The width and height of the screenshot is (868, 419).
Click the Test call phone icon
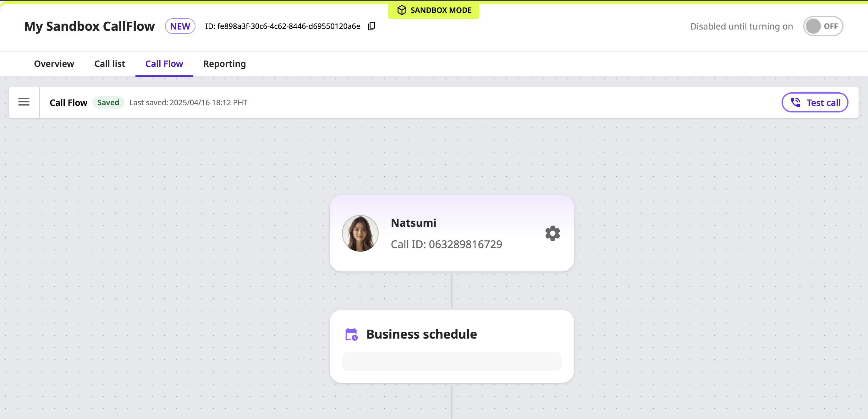pos(795,102)
